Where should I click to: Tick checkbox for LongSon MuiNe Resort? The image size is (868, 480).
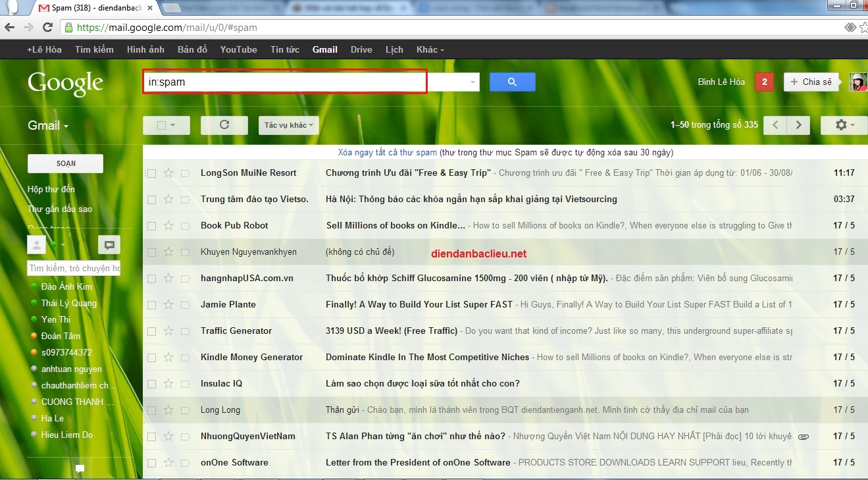[x=151, y=173]
